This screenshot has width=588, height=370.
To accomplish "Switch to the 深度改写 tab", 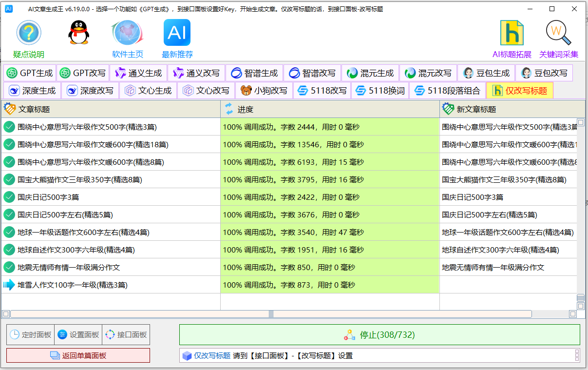I will click(90, 90).
